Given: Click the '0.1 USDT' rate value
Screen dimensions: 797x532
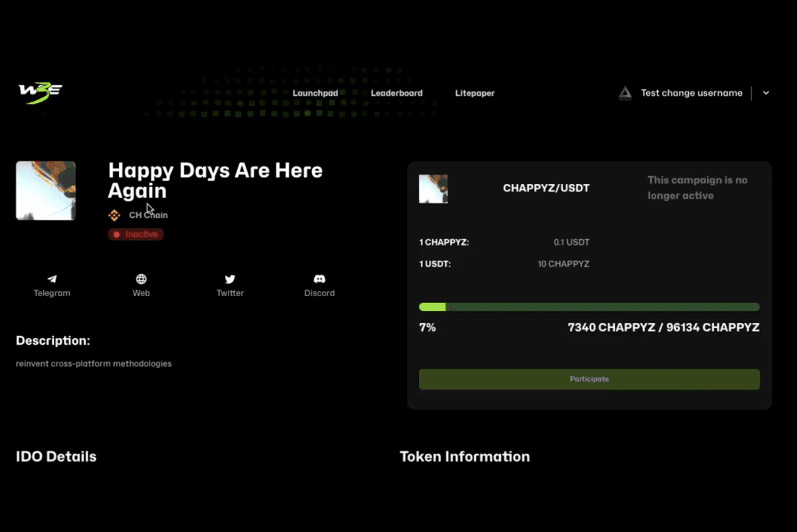Looking at the screenshot, I should pyautogui.click(x=571, y=242).
